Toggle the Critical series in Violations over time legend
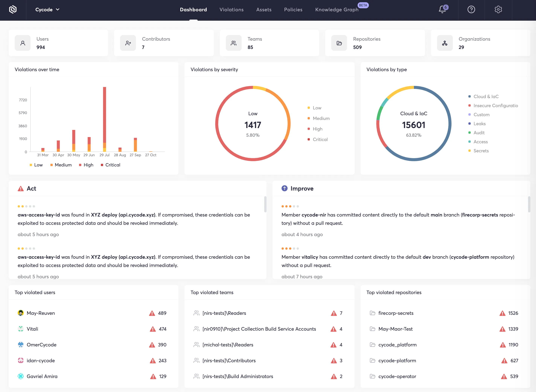 (110, 165)
